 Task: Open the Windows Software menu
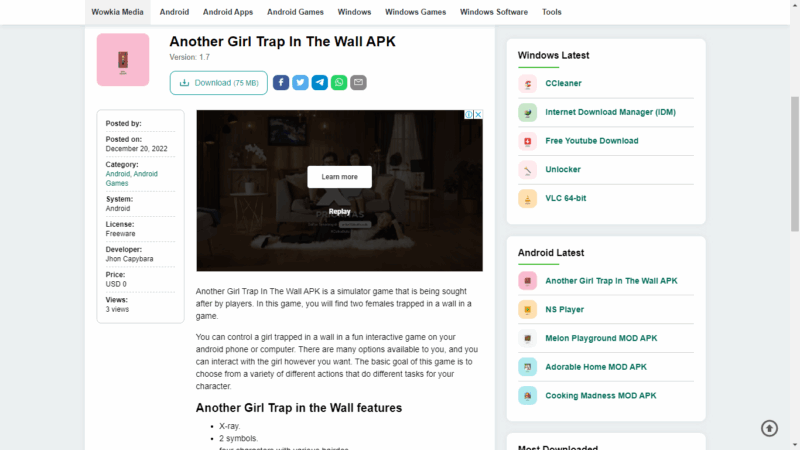[x=494, y=12]
